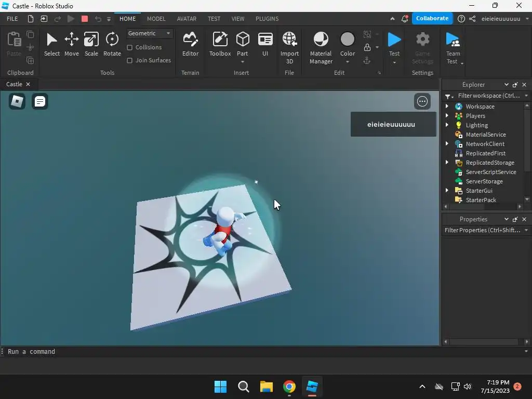532x399 pixels.
Task: Open Google Chrome from taskbar
Action: click(x=289, y=387)
